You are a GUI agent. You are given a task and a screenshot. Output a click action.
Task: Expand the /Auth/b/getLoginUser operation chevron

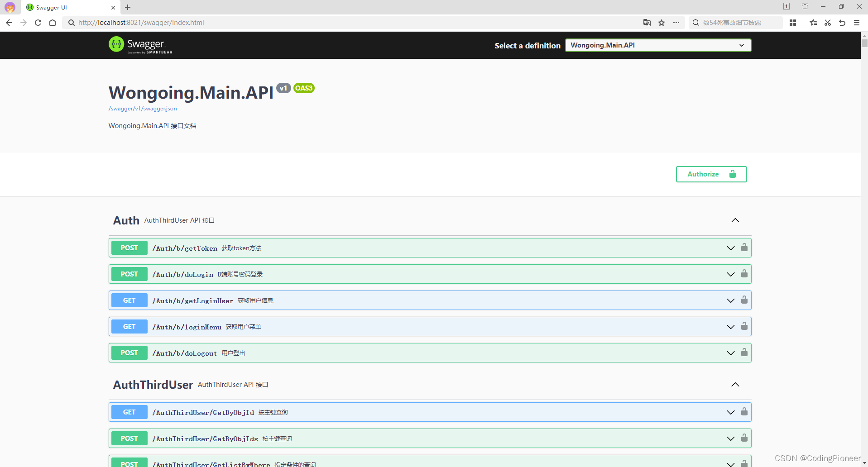731,300
